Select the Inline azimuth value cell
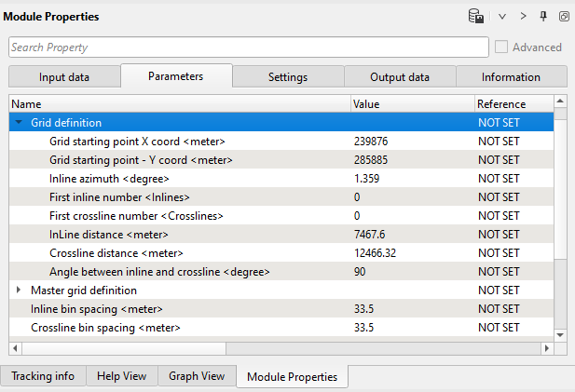The width and height of the screenshot is (575, 392). (x=412, y=178)
